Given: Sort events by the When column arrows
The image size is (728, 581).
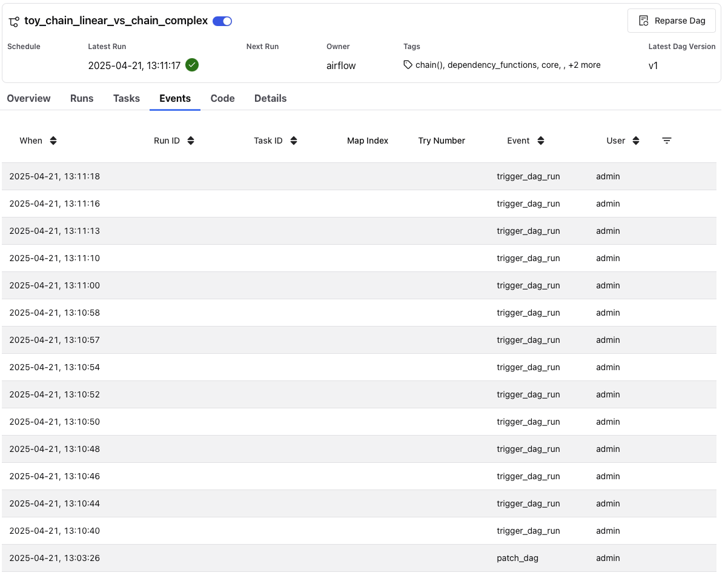Looking at the screenshot, I should [x=53, y=140].
